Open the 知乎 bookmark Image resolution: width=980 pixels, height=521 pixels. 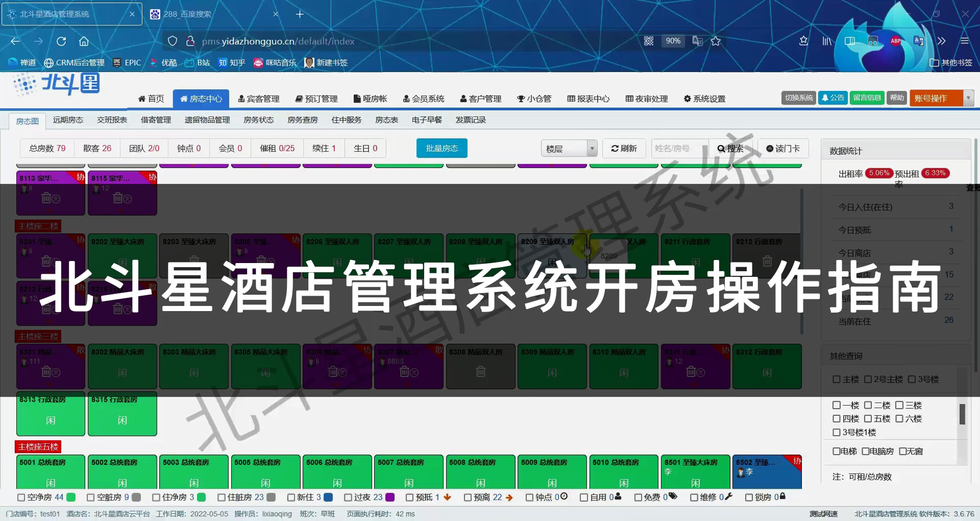pos(232,62)
